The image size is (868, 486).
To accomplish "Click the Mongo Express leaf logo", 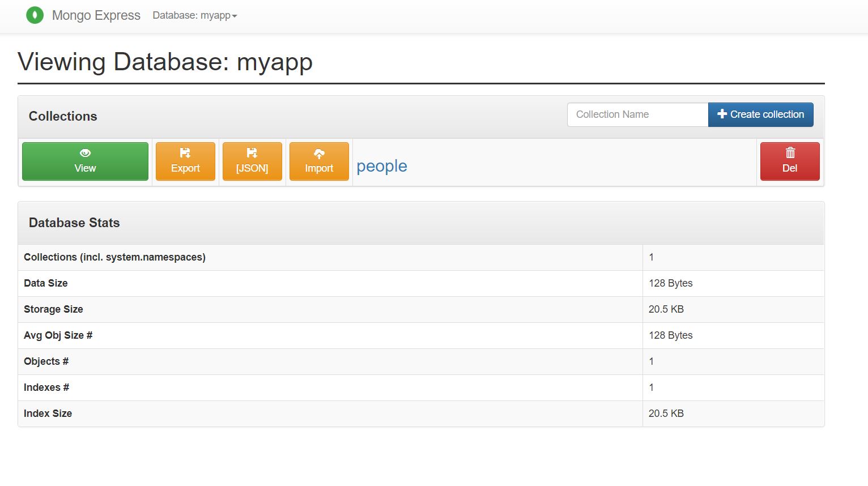I will click(x=35, y=15).
